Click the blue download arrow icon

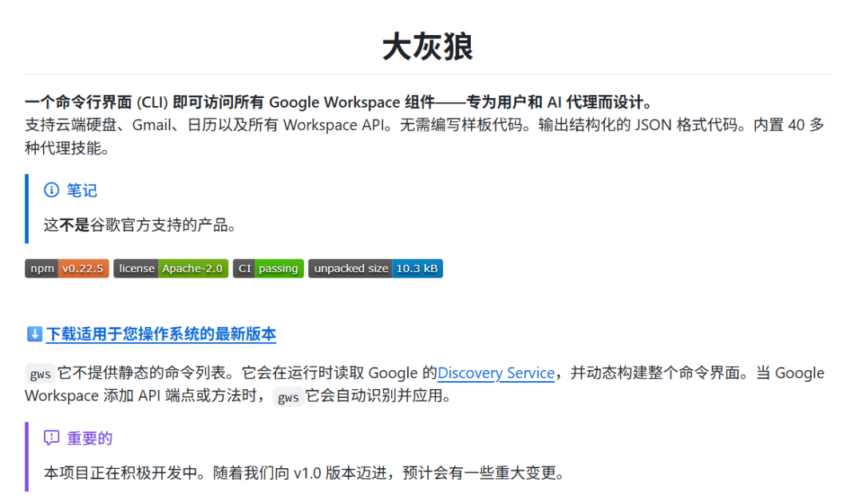click(x=34, y=334)
